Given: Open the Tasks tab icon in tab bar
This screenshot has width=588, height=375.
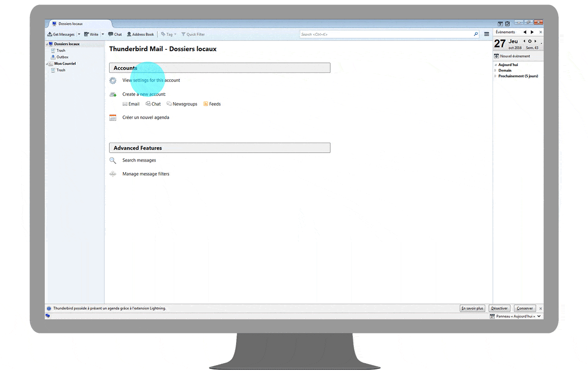Looking at the screenshot, I should pos(507,24).
